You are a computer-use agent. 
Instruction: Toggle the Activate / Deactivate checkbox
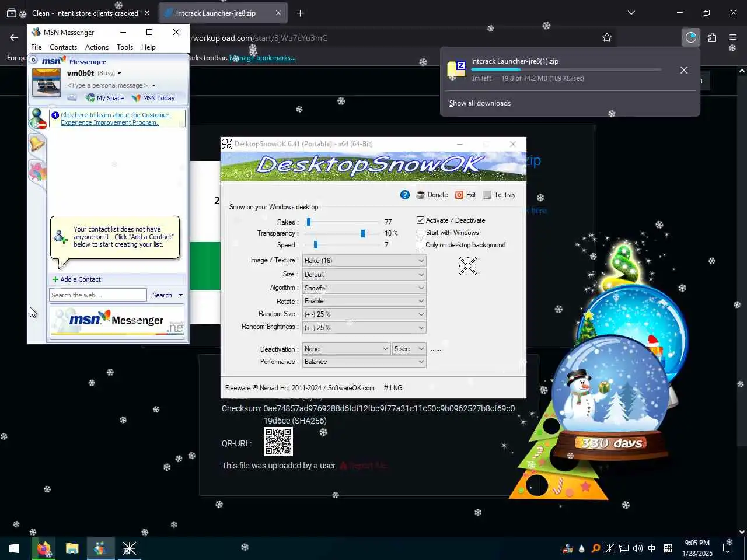pyautogui.click(x=420, y=220)
